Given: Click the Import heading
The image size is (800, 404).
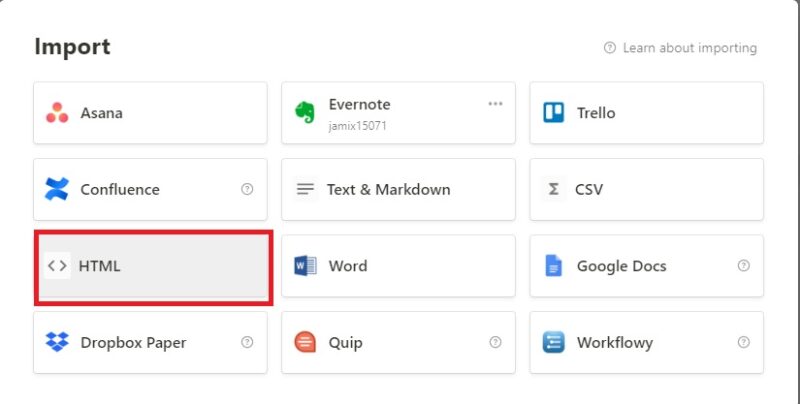Looking at the screenshot, I should tap(72, 47).
